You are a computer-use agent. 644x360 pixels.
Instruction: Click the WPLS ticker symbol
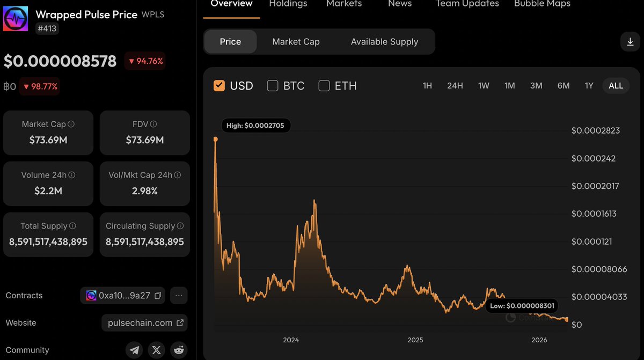(x=153, y=14)
